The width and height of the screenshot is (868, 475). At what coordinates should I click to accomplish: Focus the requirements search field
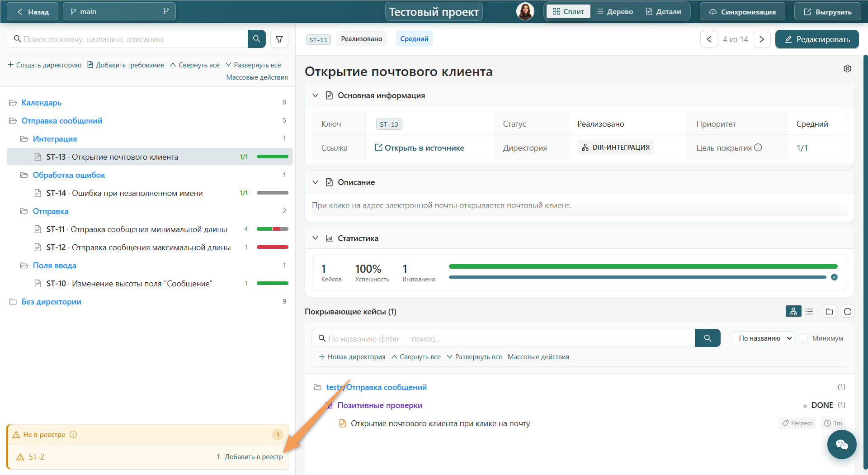128,39
